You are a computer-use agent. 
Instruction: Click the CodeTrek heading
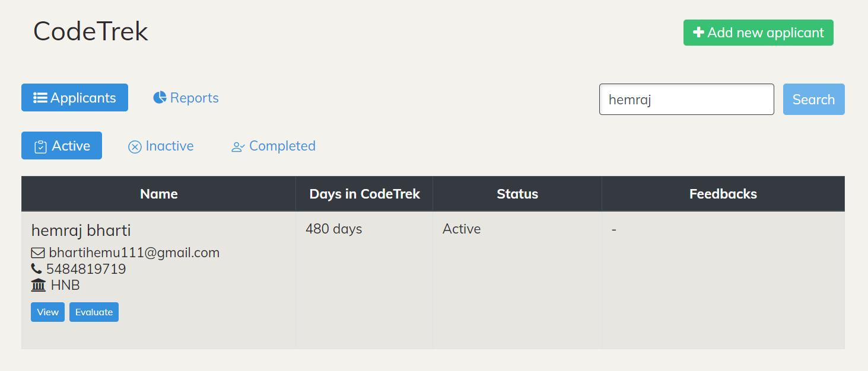coord(90,31)
